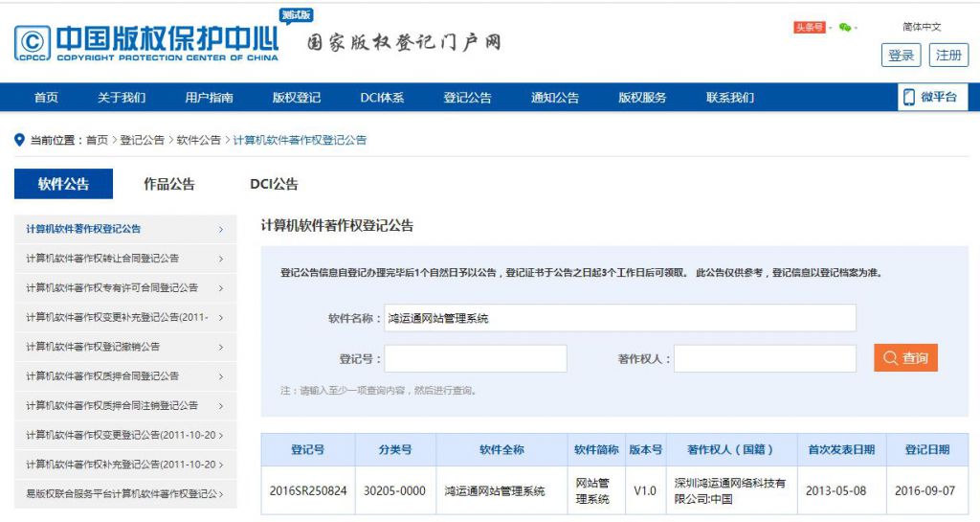This screenshot has height=522, width=980.
Task: Click the 注册 button
Action: point(948,56)
